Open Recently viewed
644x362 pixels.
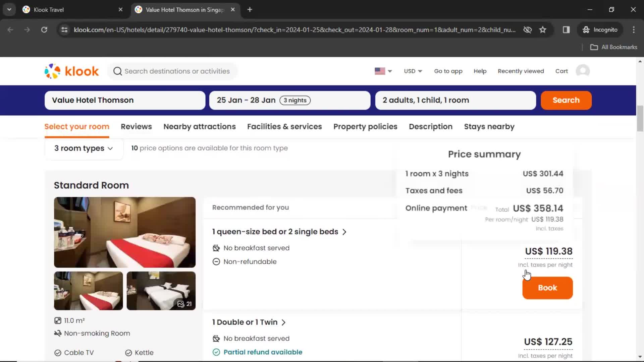(x=521, y=71)
